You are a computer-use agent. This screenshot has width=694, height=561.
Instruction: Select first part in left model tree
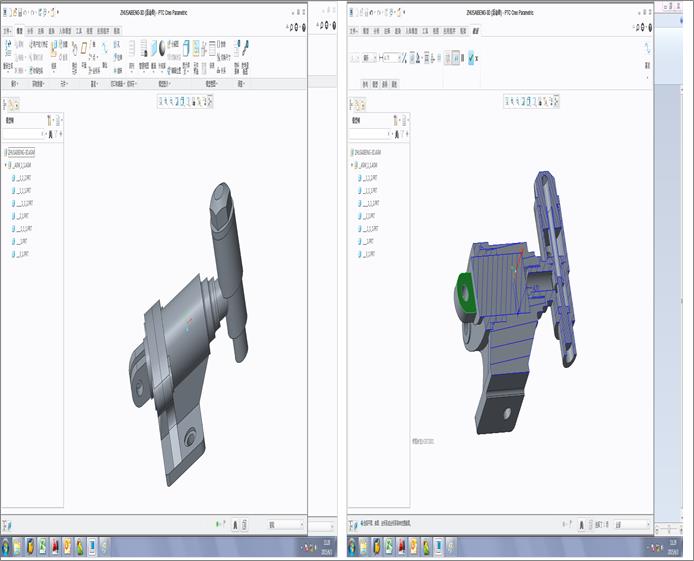pos(24,178)
